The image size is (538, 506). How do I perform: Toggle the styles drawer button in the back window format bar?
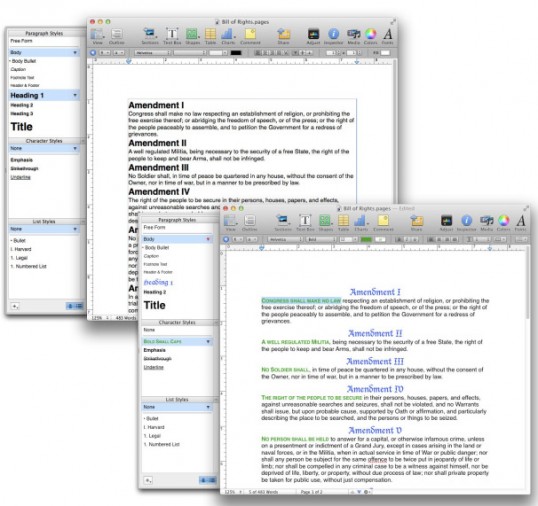(x=93, y=53)
